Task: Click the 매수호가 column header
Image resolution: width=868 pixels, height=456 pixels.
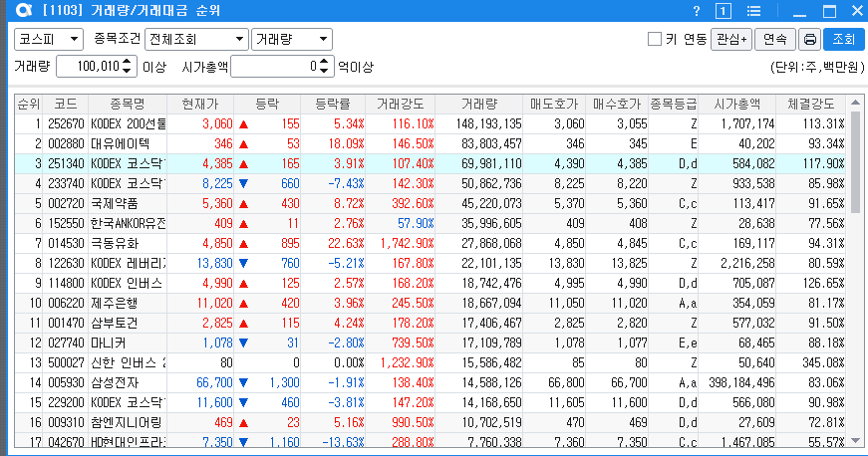Action: 617,104
